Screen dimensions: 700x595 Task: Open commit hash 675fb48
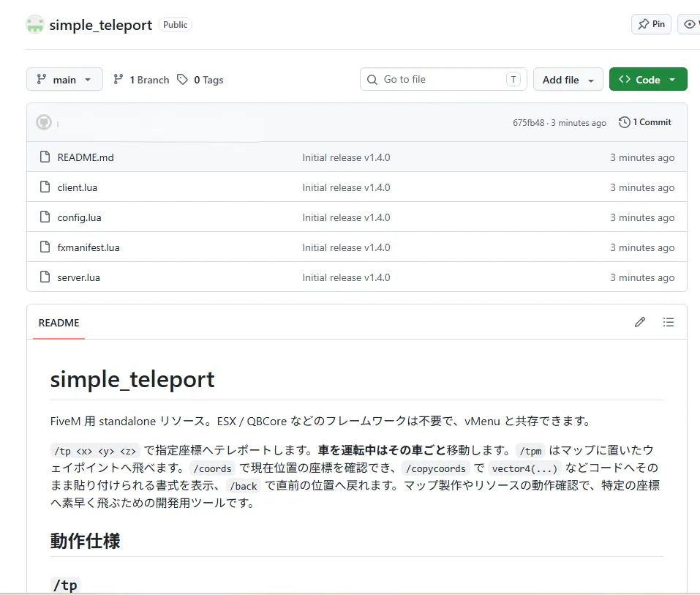click(529, 122)
